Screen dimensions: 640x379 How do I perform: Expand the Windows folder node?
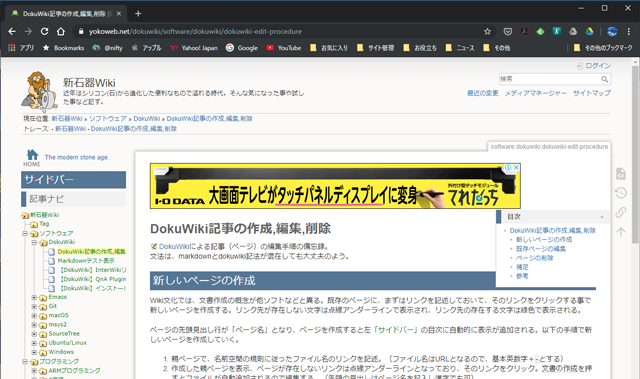click(x=34, y=352)
